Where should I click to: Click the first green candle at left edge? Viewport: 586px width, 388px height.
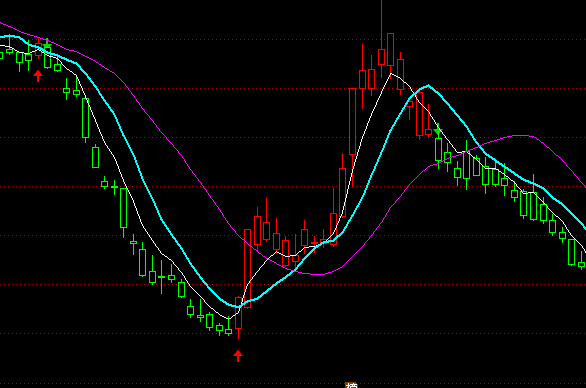coord(1,55)
